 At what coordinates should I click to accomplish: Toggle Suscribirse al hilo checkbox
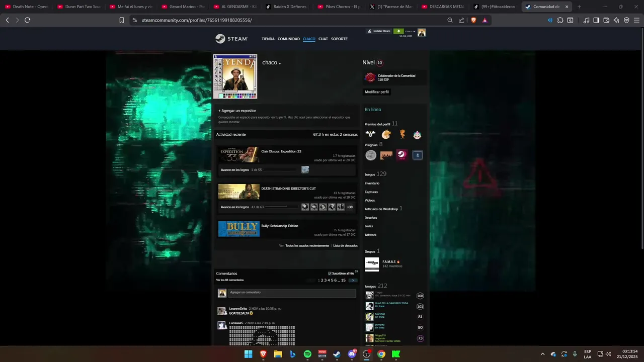tap(330, 274)
